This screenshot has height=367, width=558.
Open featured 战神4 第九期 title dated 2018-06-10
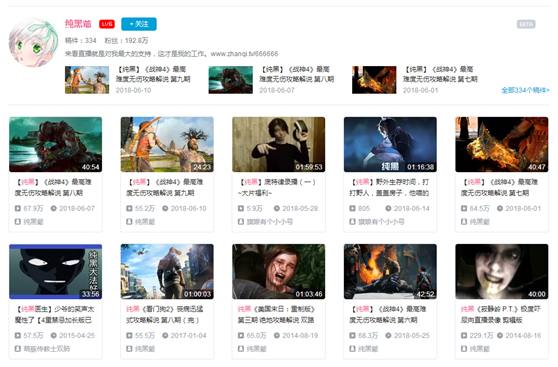(153, 74)
